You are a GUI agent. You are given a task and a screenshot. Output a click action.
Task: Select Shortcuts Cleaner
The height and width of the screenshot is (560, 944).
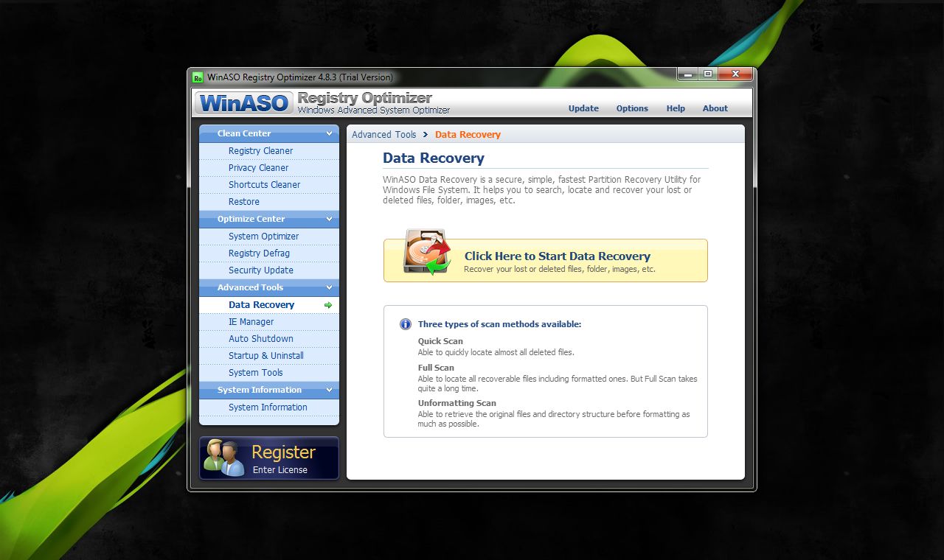(x=269, y=185)
